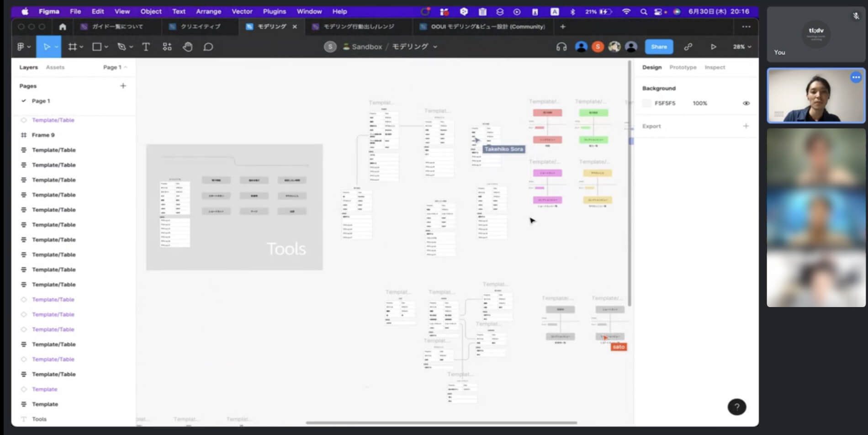
Task: Close the モデリング file tab
Action: pyautogui.click(x=295, y=27)
